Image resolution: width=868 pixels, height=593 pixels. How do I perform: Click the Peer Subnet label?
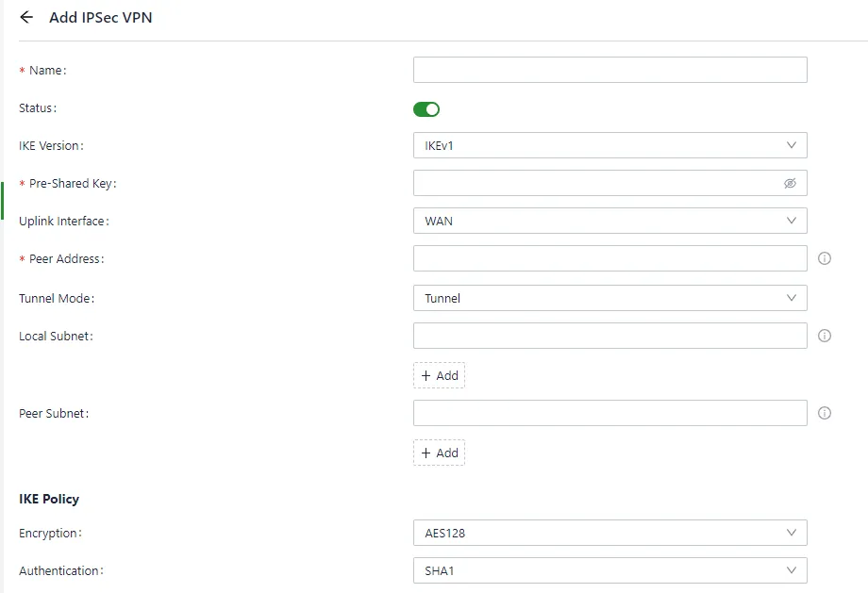click(x=54, y=414)
